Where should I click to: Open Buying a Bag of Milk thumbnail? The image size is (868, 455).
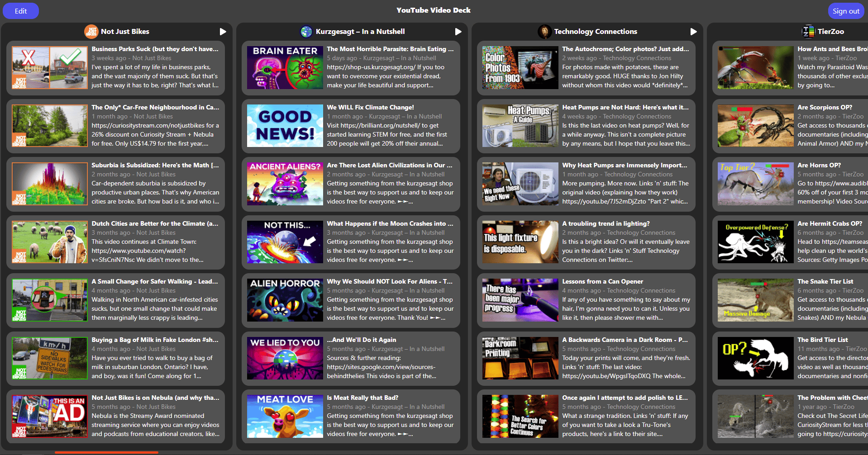pos(50,358)
